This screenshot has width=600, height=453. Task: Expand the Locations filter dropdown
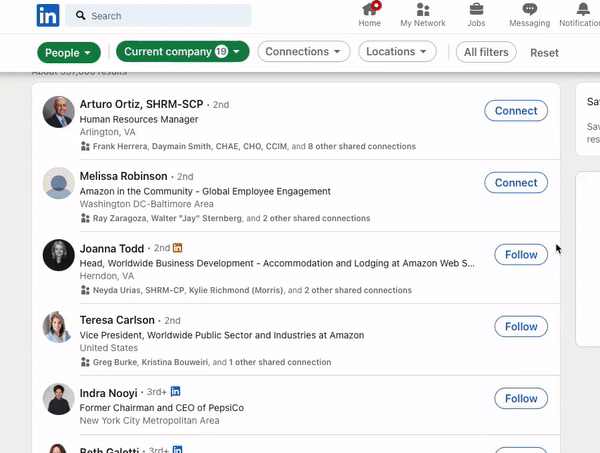coord(397,51)
